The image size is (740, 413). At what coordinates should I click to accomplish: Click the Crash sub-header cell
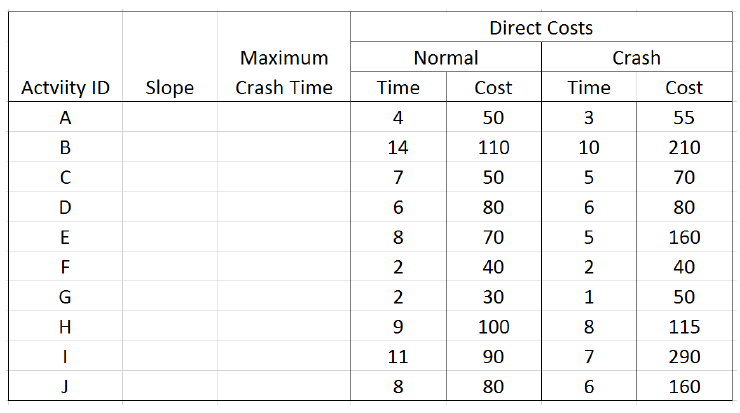pos(636,58)
